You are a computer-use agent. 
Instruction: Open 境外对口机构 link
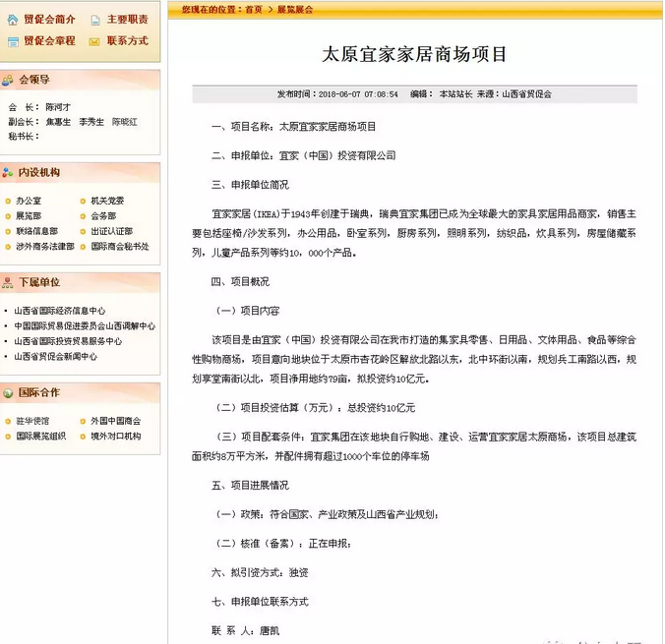[x=116, y=437]
